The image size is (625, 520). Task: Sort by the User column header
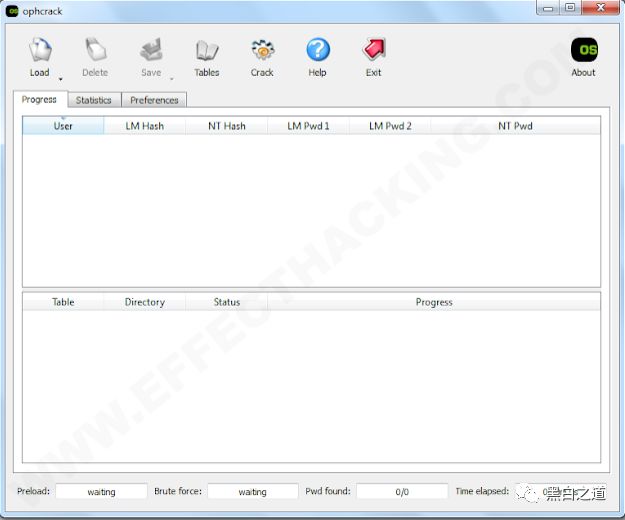pos(63,126)
